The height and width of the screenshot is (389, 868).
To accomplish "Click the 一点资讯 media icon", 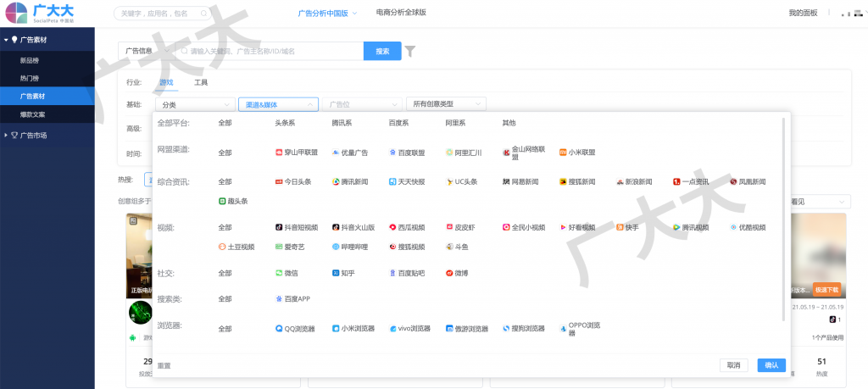I will coord(676,181).
